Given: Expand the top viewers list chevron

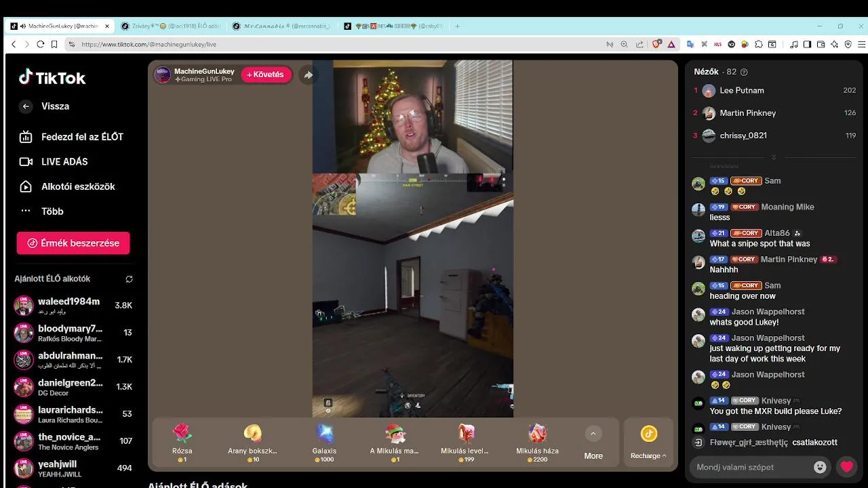Looking at the screenshot, I should (x=774, y=157).
